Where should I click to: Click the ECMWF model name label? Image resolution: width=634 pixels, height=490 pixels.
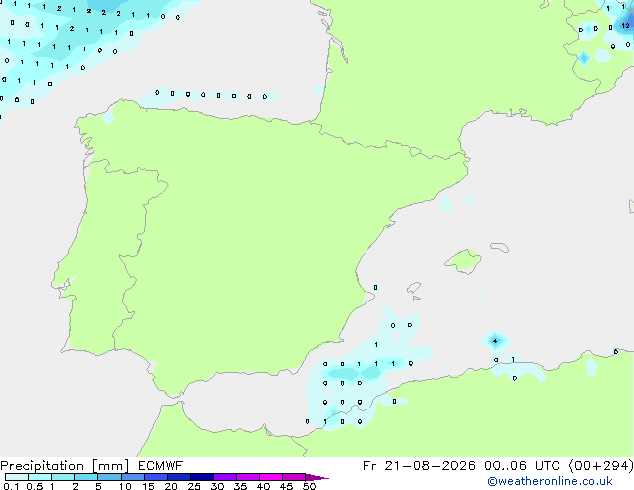[161, 466]
